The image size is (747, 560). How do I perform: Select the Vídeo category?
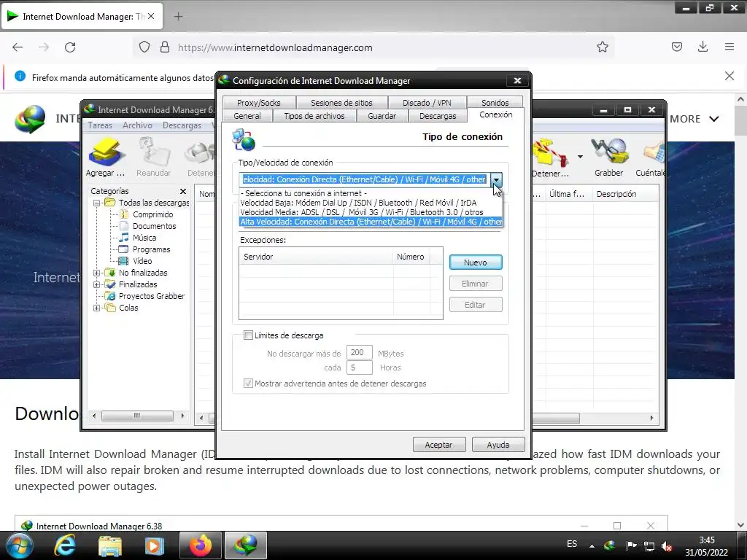(x=142, y=261)
